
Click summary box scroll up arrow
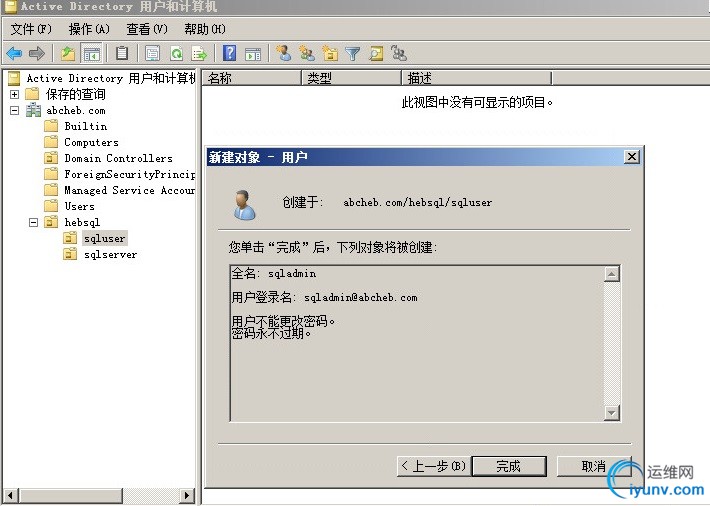(x=612, y=274)
